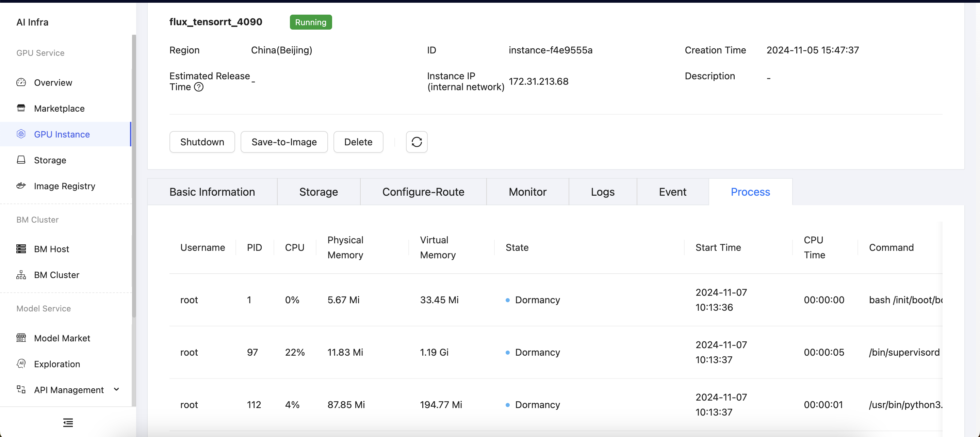Click the Image Registry whale icon
Screen dimensions: 980x437
[21, 186]
